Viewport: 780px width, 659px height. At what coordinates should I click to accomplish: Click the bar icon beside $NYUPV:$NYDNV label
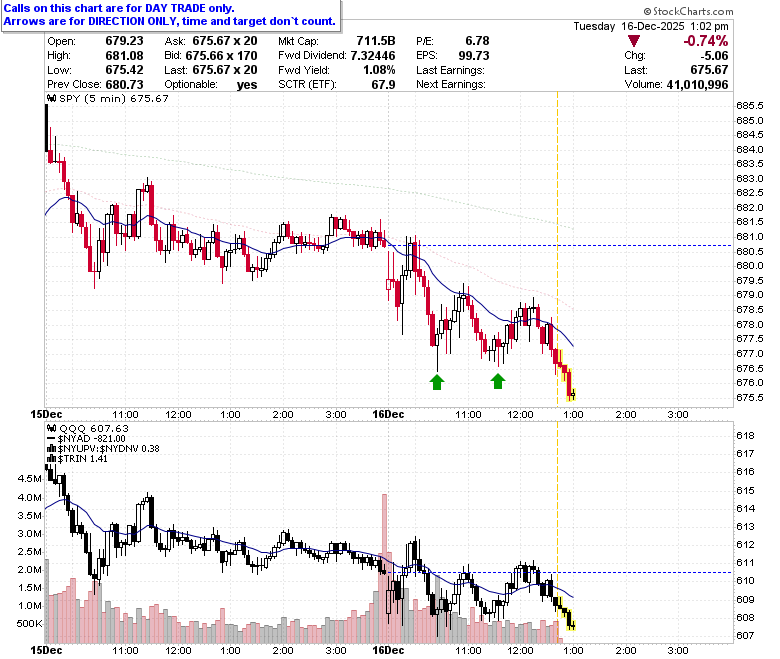coord(52,449)
